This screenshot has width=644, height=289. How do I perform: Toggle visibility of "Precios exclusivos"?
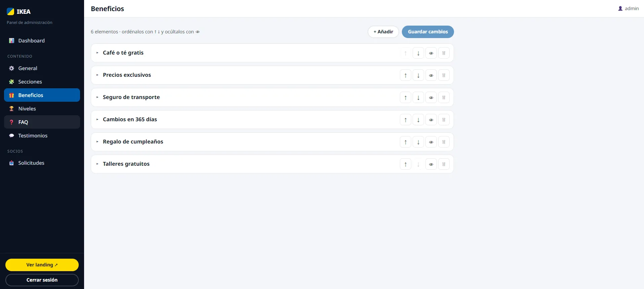431,75
